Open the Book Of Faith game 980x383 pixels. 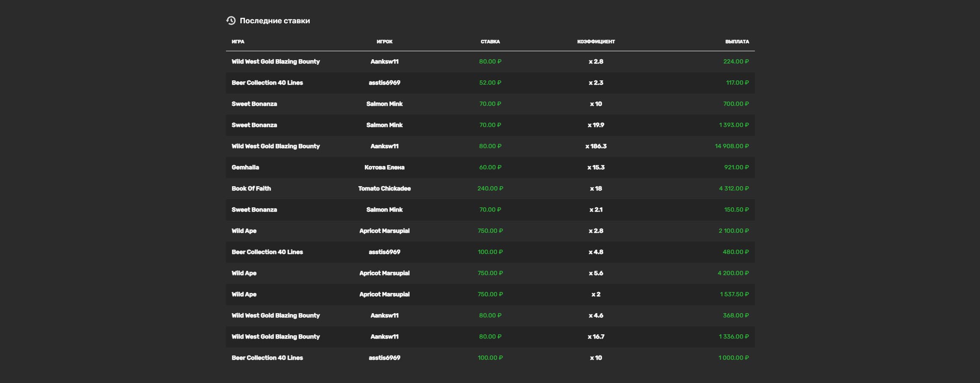[251, 188]
